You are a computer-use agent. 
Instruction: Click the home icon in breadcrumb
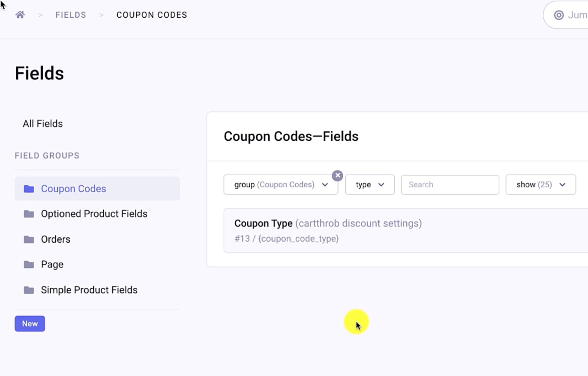pos(20,15)
